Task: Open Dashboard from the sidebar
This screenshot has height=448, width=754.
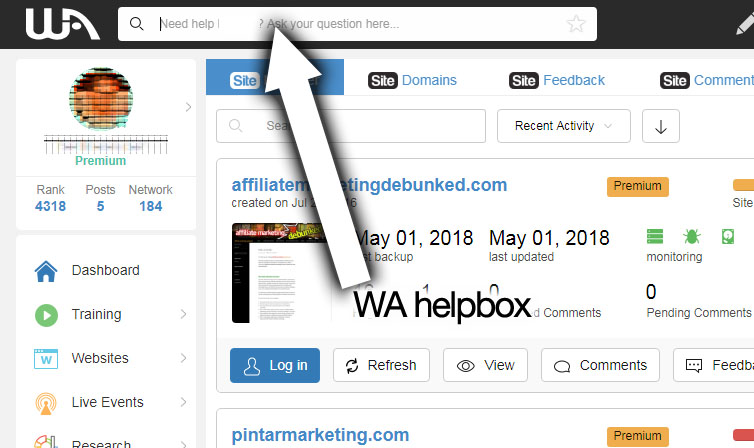Action: click(x=106, y=270)
